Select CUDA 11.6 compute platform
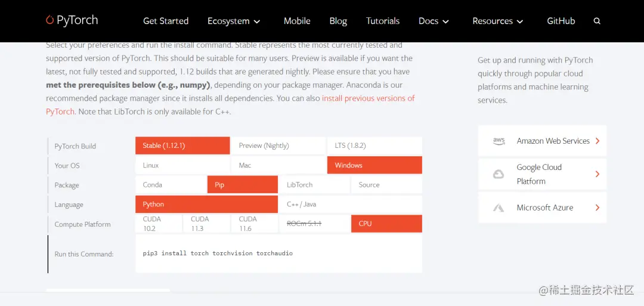The width and height of the screenshot is (644, 306). (x=255, y=224)
